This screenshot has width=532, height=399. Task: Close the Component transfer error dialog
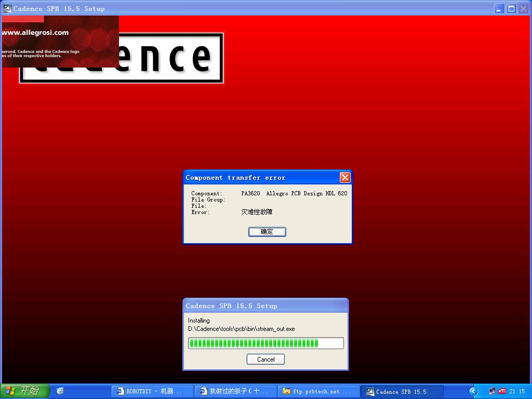pyautogui.click(x=345, y=178)
